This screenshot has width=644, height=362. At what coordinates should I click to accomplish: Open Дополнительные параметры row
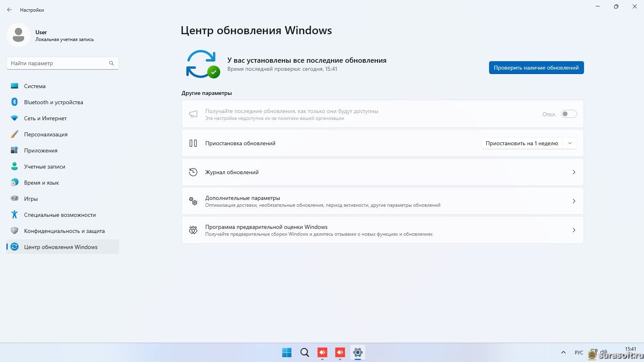point(382,201)
